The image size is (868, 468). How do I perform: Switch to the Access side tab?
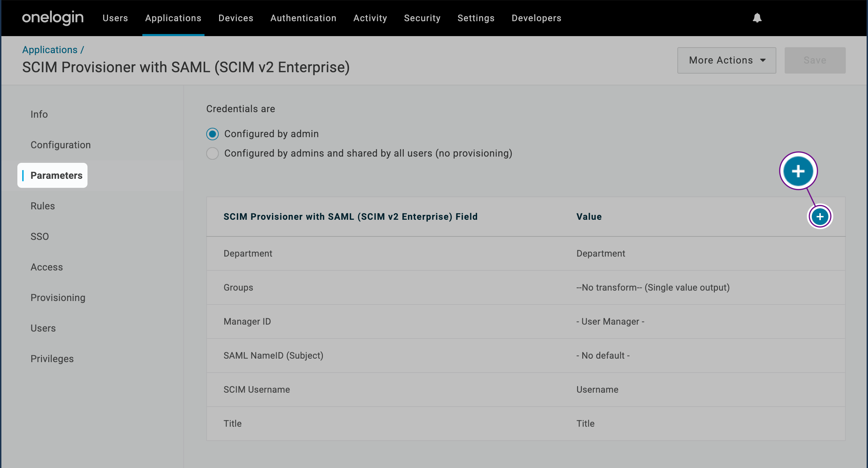47,267
